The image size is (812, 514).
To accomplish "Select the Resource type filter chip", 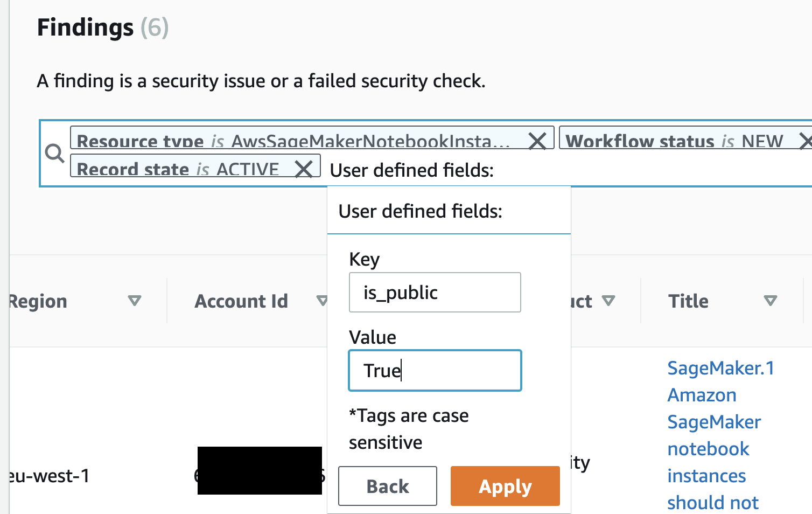I will [x=293, y=141].
